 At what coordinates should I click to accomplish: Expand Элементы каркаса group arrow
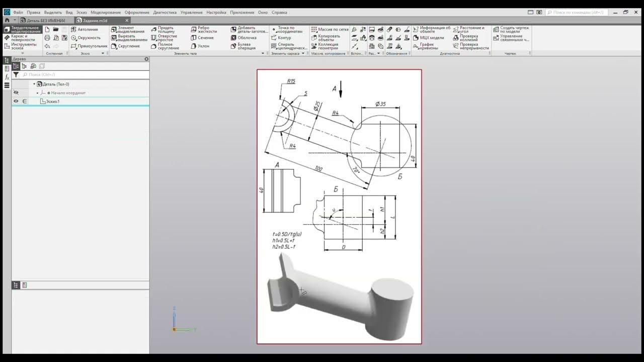303,53
